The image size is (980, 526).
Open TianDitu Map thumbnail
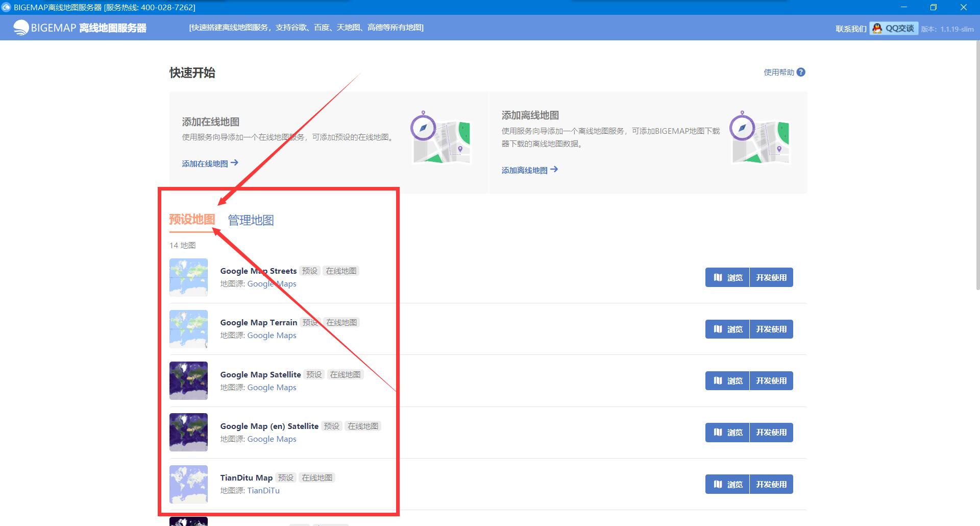188,484
